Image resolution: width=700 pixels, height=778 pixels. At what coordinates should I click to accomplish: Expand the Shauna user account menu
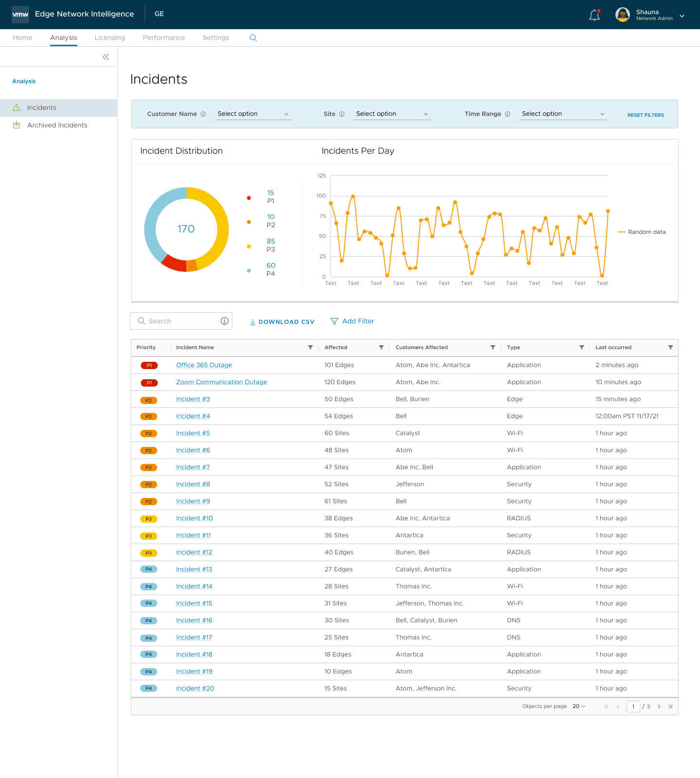tap(682, 16)
